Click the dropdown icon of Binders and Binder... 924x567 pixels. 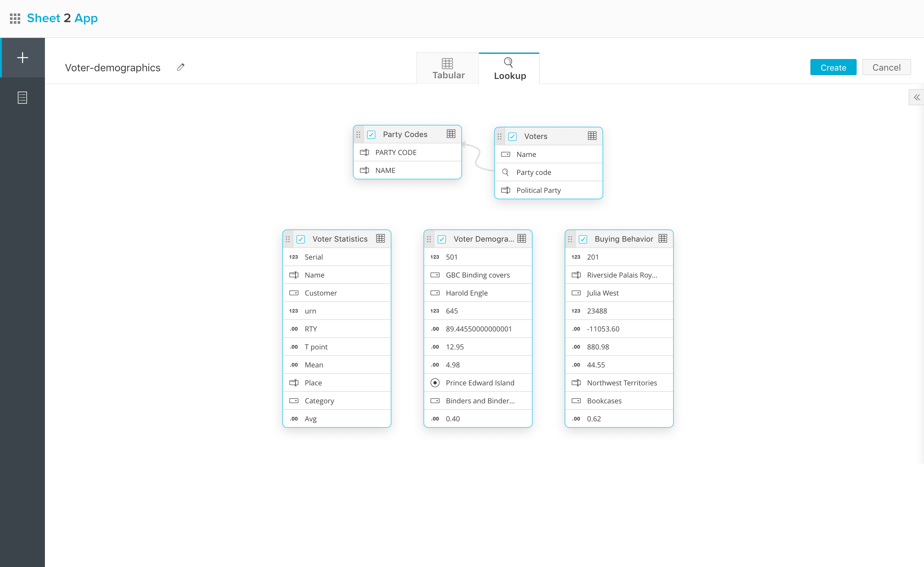[435, 400]
